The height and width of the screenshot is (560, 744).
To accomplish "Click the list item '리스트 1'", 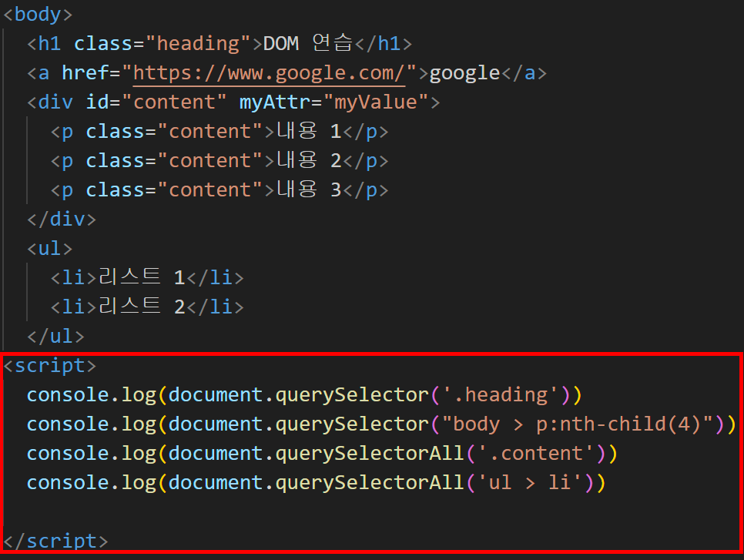I will pyautogui.click(x=147, y=277).
